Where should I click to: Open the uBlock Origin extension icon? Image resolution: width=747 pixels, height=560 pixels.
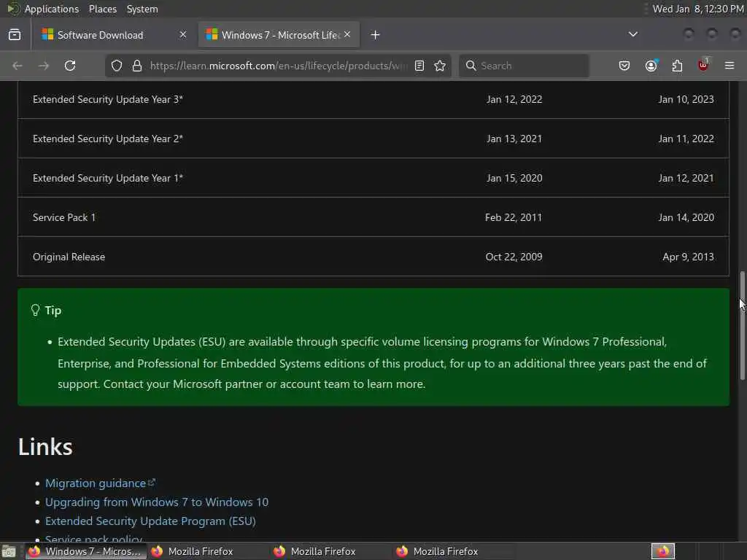click(x=703, y=65)
